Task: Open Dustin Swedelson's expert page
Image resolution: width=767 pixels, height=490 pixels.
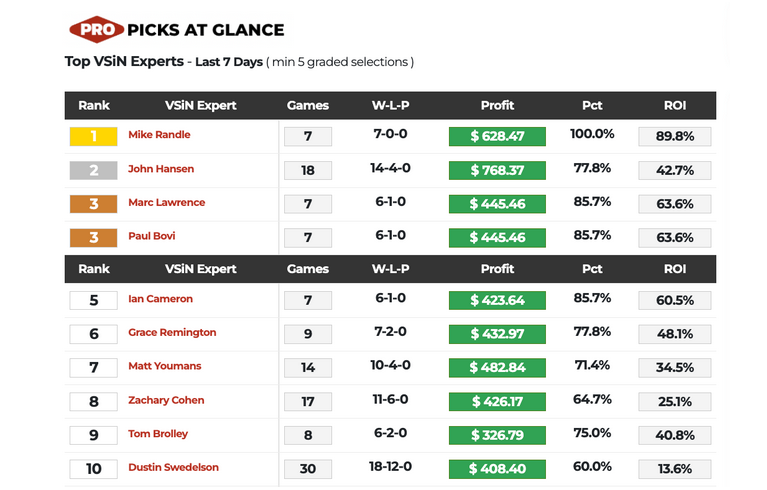Action: point(173,467)
